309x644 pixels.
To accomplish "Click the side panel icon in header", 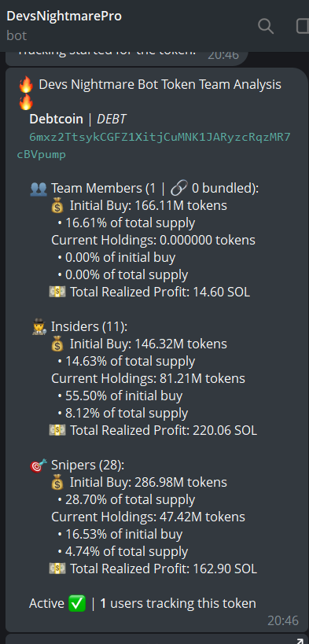I will (303, 26).
